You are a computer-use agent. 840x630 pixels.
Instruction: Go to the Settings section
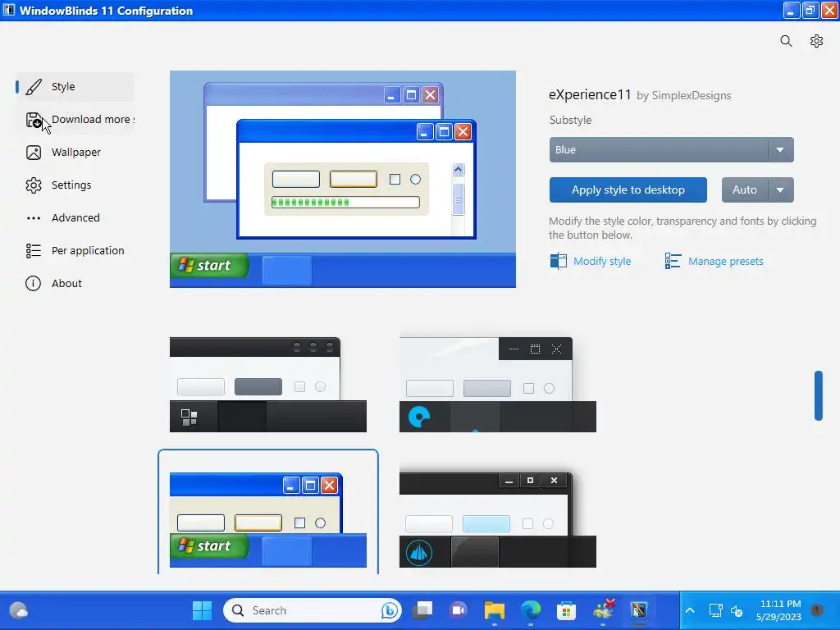[75, 185]
